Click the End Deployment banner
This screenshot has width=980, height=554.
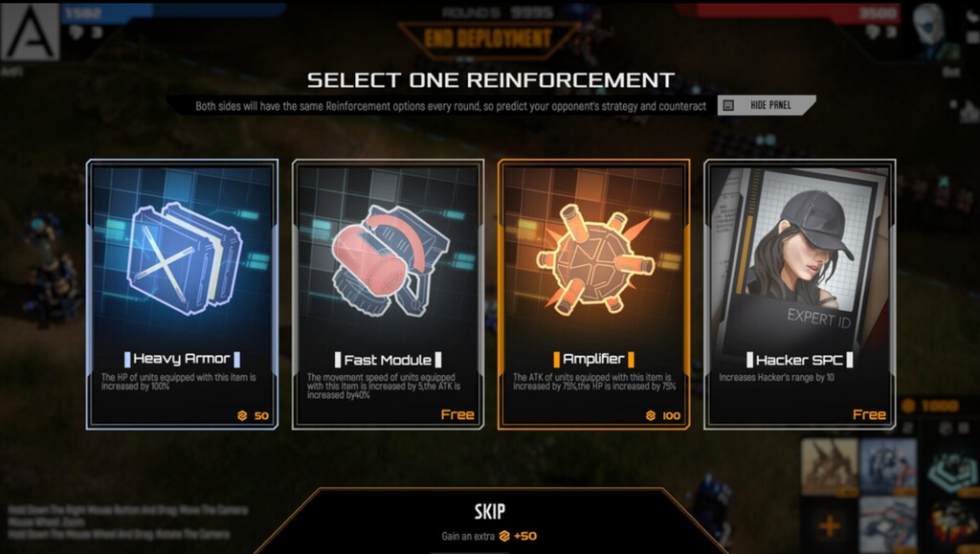click(x=488, y=38)
